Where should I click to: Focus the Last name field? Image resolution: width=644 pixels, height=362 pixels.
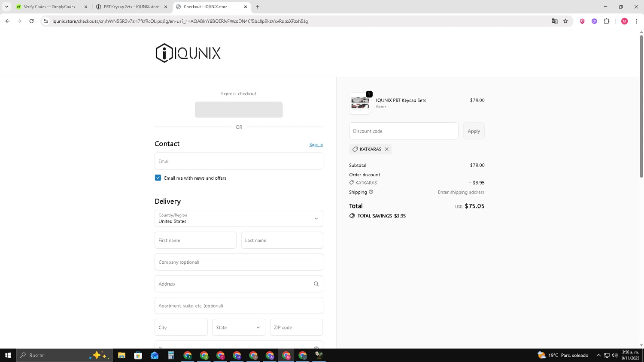pos(282,240)
